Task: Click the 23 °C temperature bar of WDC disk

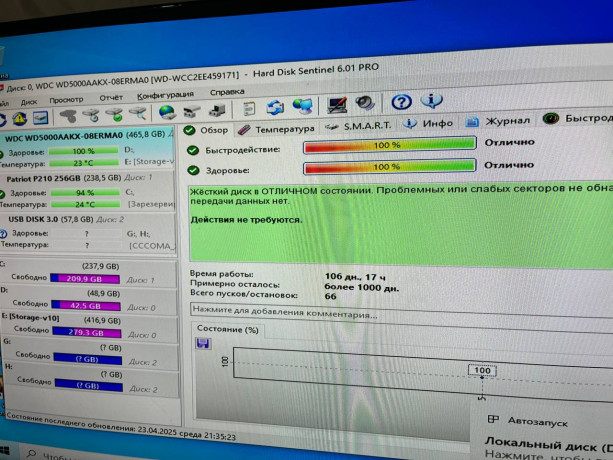Action: coord(84,163)
